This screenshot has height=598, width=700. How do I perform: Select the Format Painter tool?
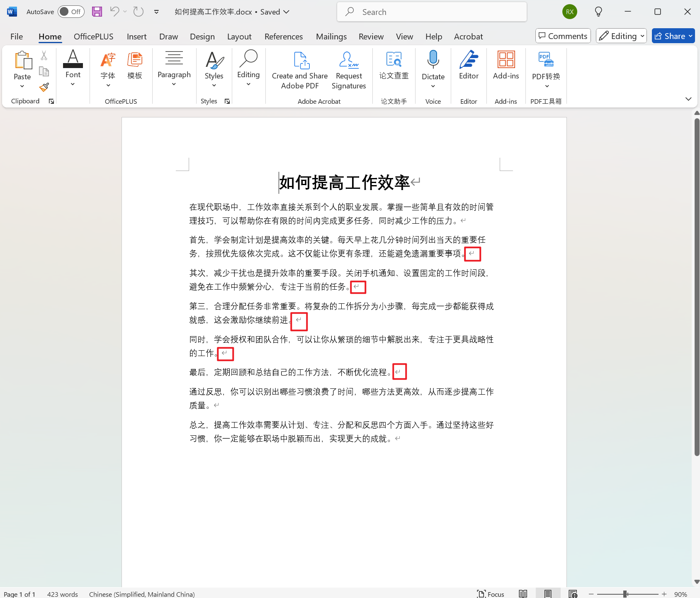(44, 87)
